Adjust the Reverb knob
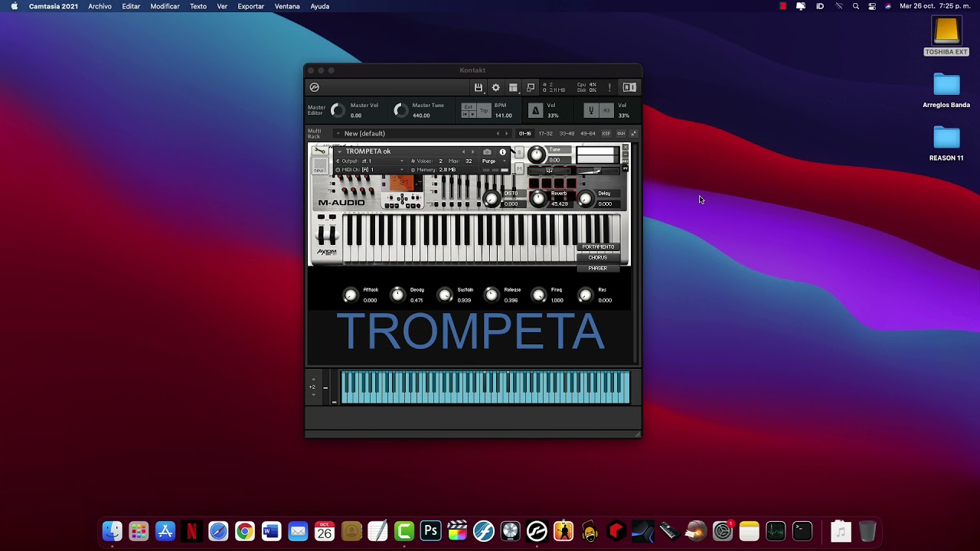The height and width of the screenshot is (551, 980). pyautogui.click(x=538, y=199)
